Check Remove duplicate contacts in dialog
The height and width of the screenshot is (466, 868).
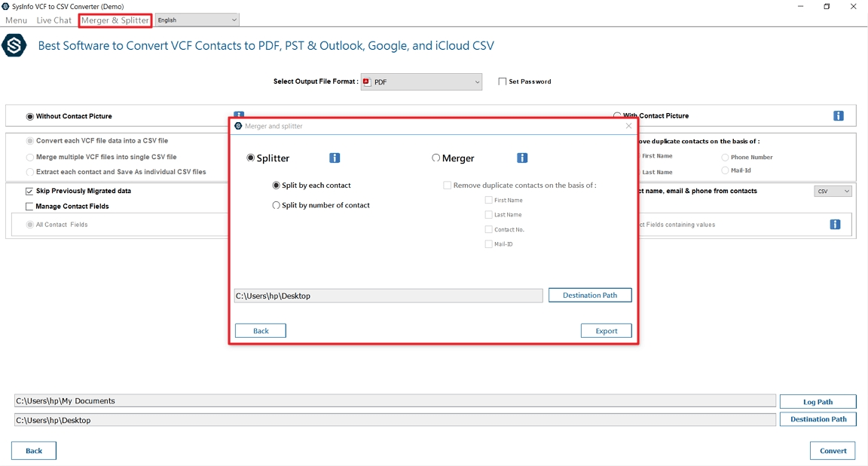pyautogui.click(x=447, y=185)
